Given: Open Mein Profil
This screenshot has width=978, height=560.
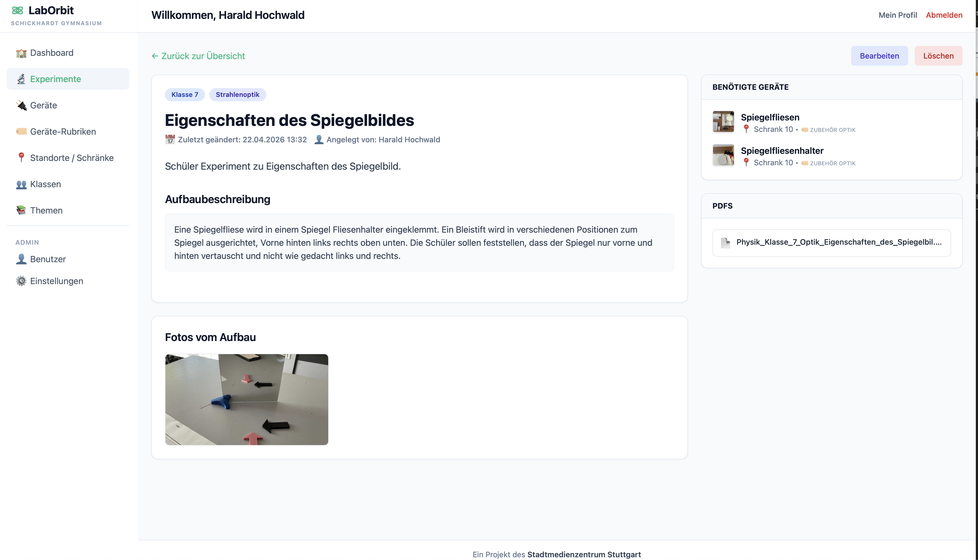Looking at the screenshot, I should click(897, 15).
